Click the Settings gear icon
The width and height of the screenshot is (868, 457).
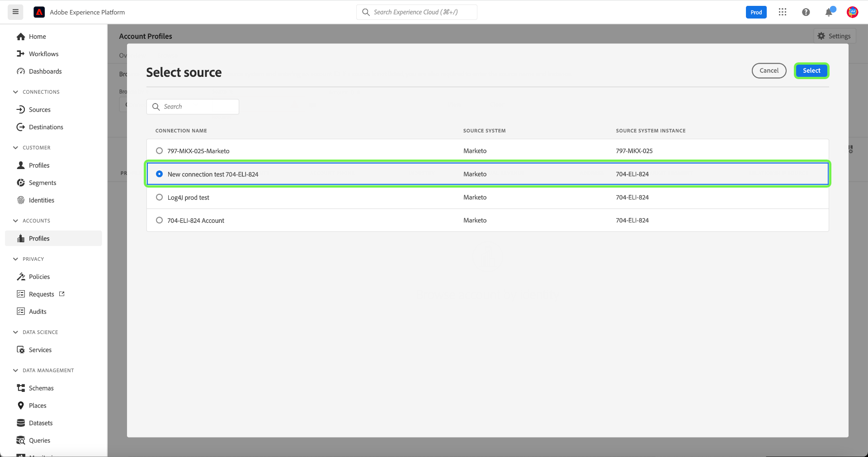point(821,36)
